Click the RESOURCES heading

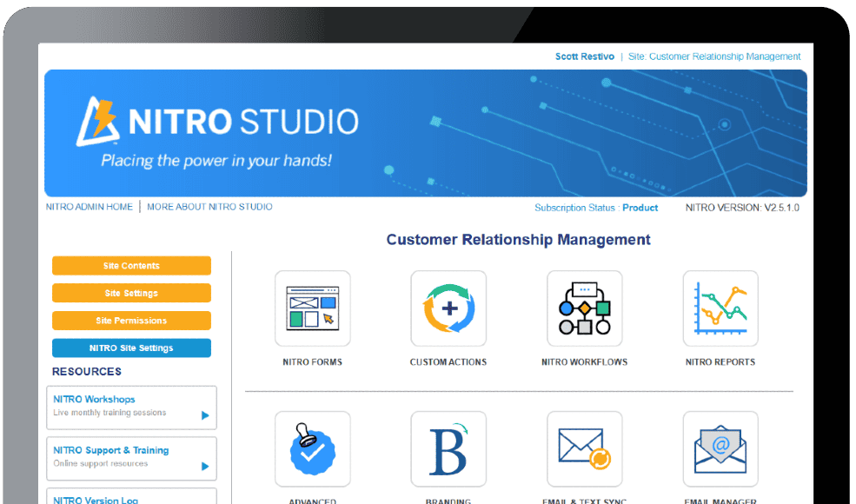(x=87, y=371)
